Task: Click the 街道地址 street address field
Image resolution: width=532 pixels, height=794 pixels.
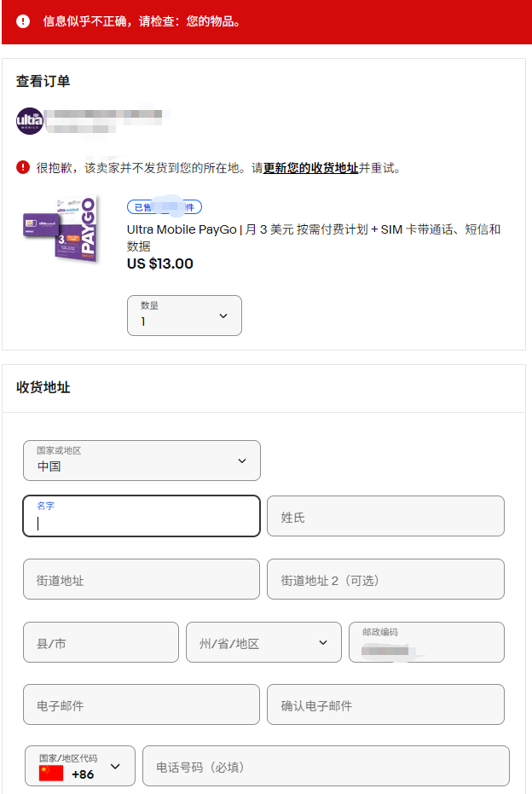Action: tap(142, 578)
